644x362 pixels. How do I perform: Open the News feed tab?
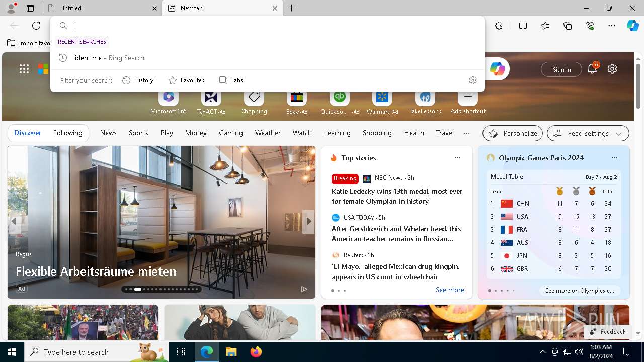coord(108,133)
